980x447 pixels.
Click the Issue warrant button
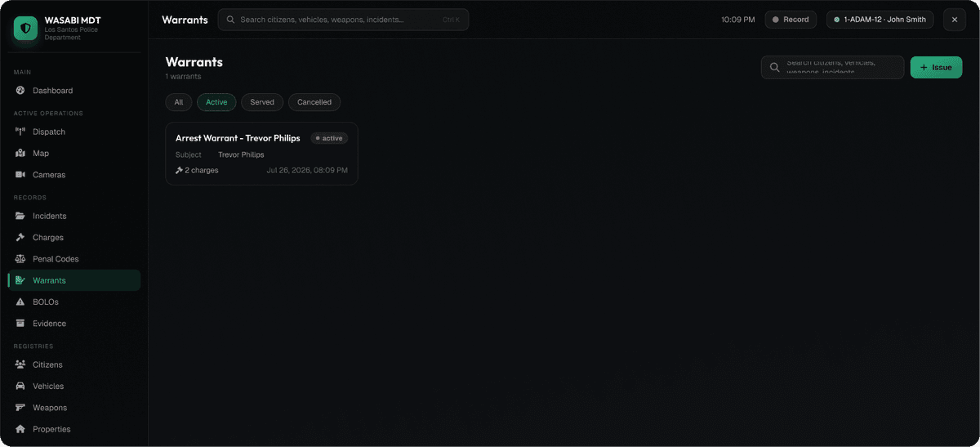pyautogui.click(x=936, y=68)
